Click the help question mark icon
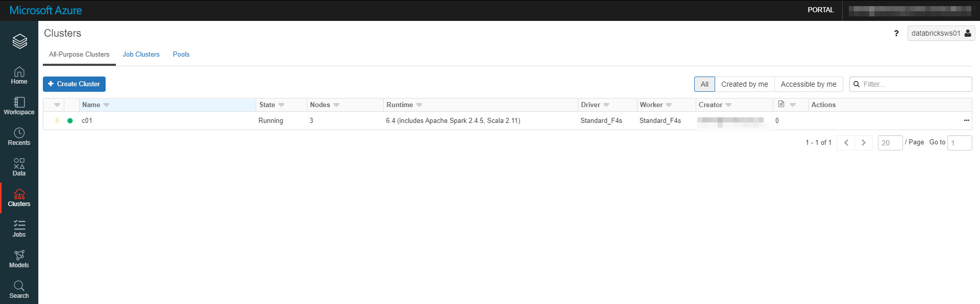The image size is (980, 304). pos(896,33)
